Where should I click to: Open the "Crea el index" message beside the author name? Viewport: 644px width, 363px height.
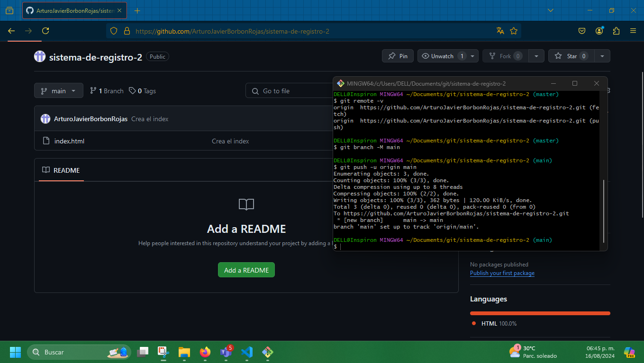pyautogui.click(x=150, y=119)
